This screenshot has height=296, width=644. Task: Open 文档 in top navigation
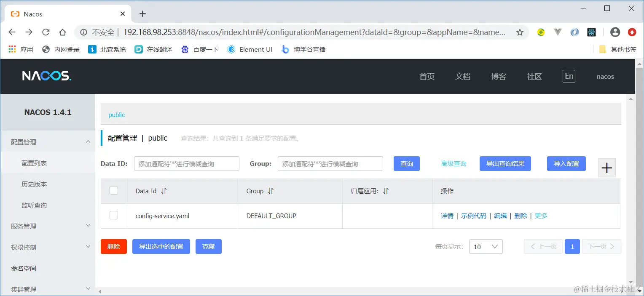click(463, 76)
